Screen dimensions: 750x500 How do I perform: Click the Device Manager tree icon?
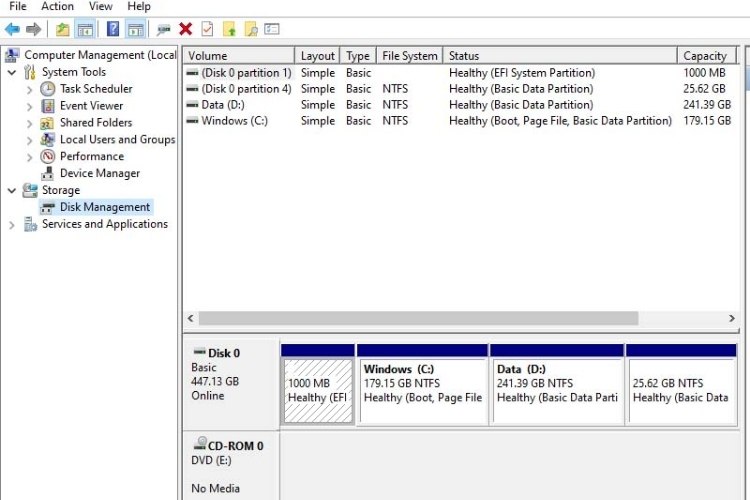tap(48, 173)
